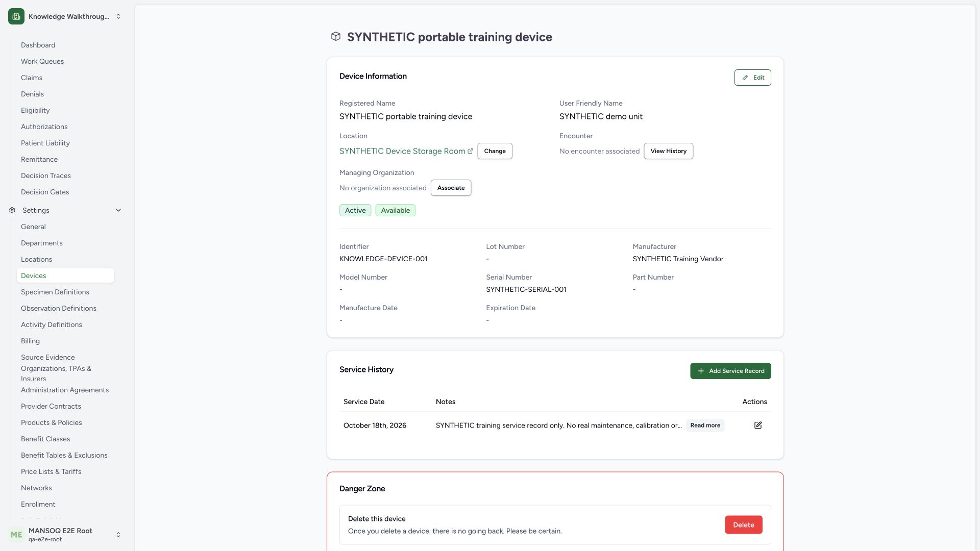Read more of the service note
980x551 pixels.
(x=705, y=425)
